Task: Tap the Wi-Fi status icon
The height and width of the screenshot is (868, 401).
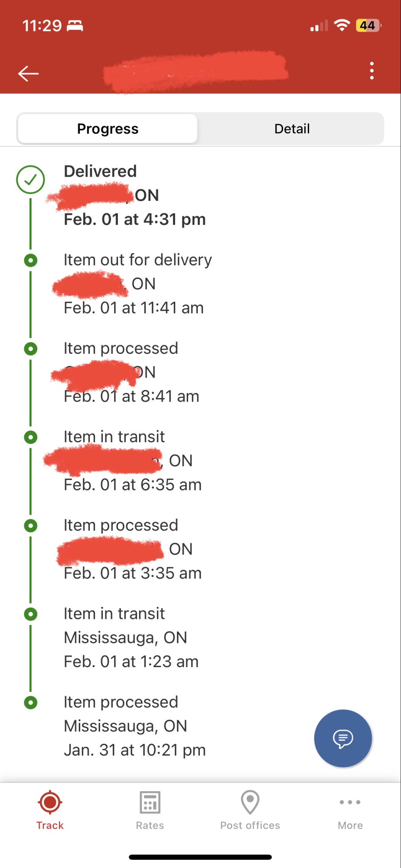Action: coord(342,25)
